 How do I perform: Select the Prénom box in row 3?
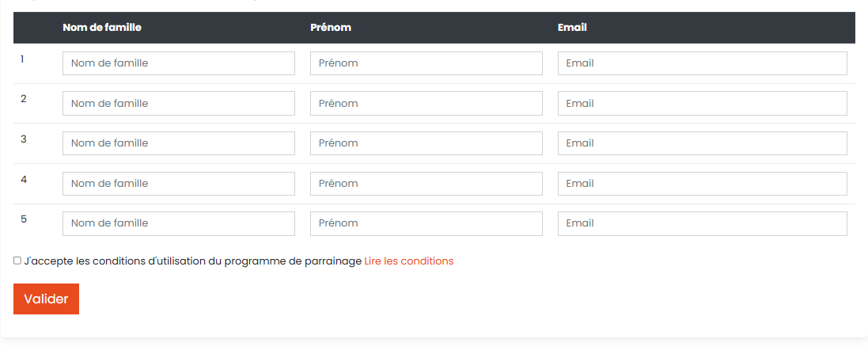(426, 143)
